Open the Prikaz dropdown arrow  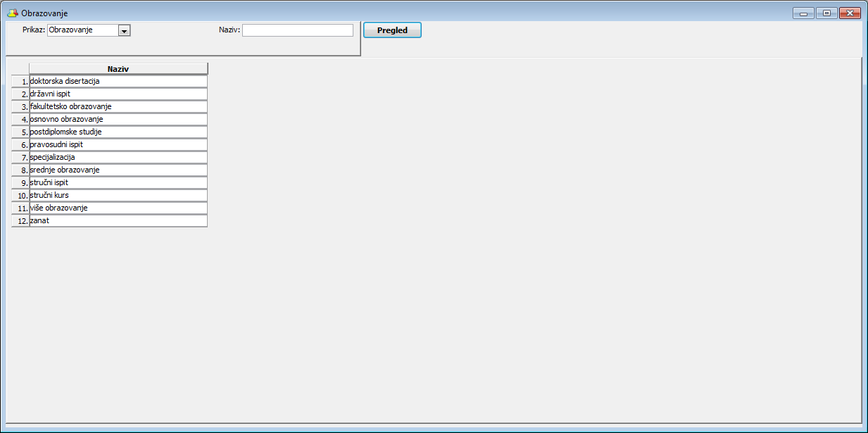[x=125, y=30]
